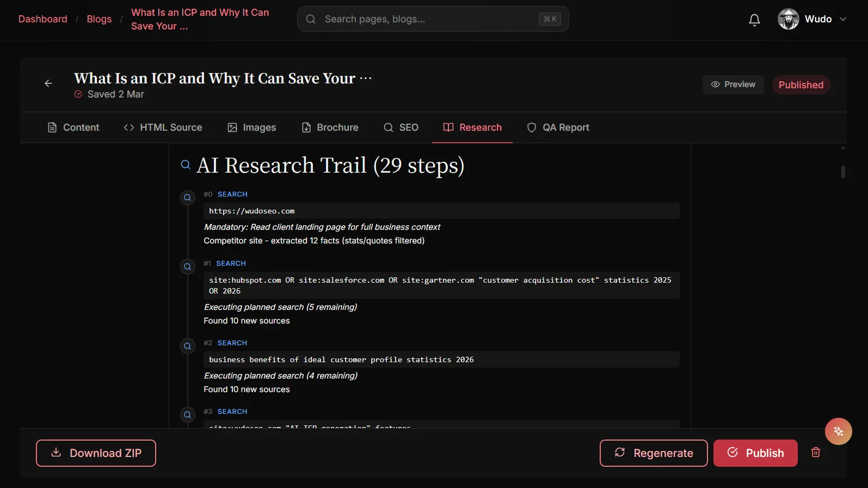Download the ZIP archive

tap(96, 453)
